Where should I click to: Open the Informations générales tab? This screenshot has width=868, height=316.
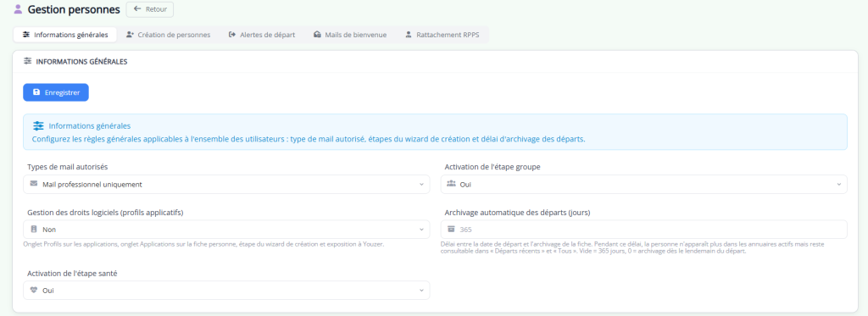pyautogui.click(x=65, y=35)
